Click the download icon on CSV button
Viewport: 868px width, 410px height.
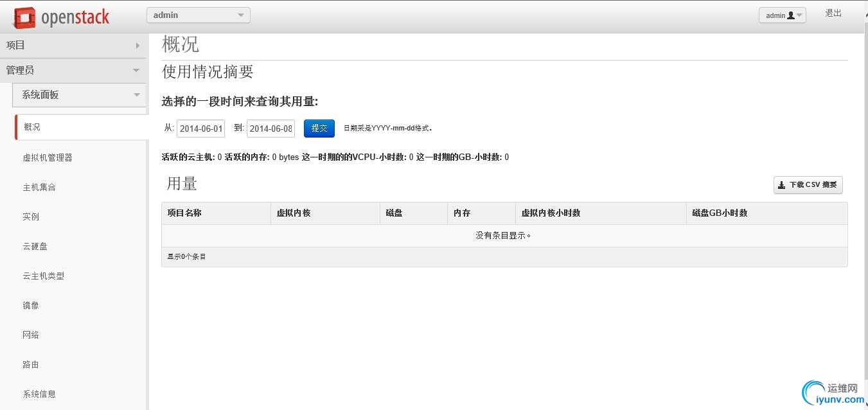782,185
